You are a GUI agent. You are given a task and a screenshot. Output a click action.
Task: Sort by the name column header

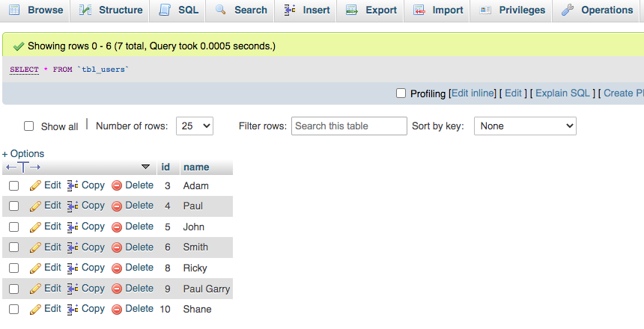point(196,167)
